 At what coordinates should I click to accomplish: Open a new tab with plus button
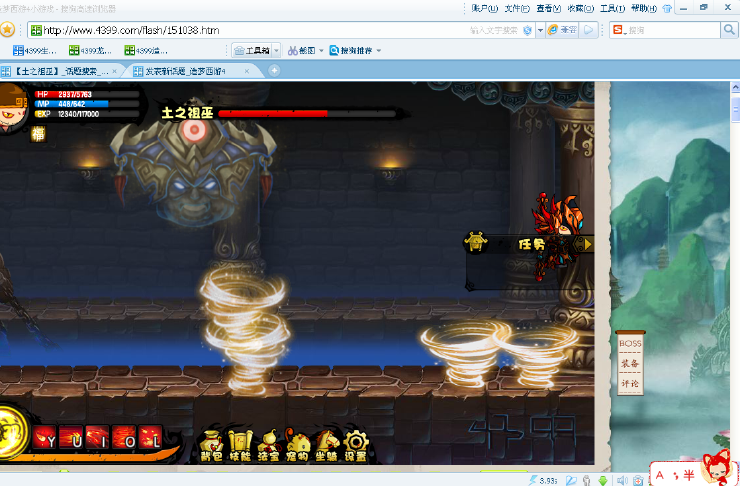coord(274,70)
